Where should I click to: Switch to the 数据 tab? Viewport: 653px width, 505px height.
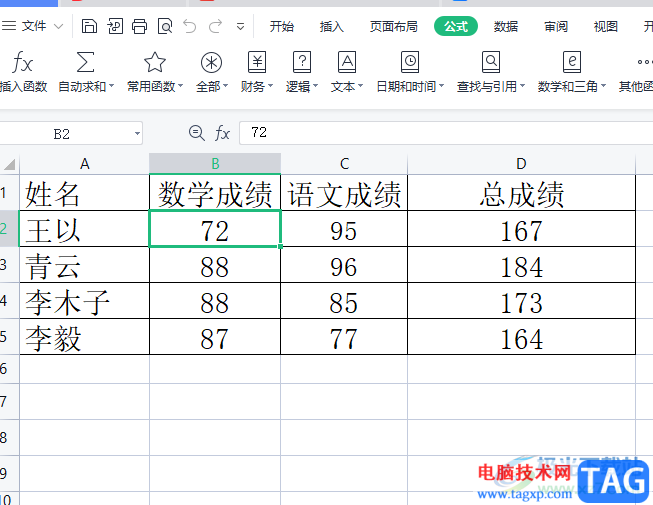pos(506,27)
